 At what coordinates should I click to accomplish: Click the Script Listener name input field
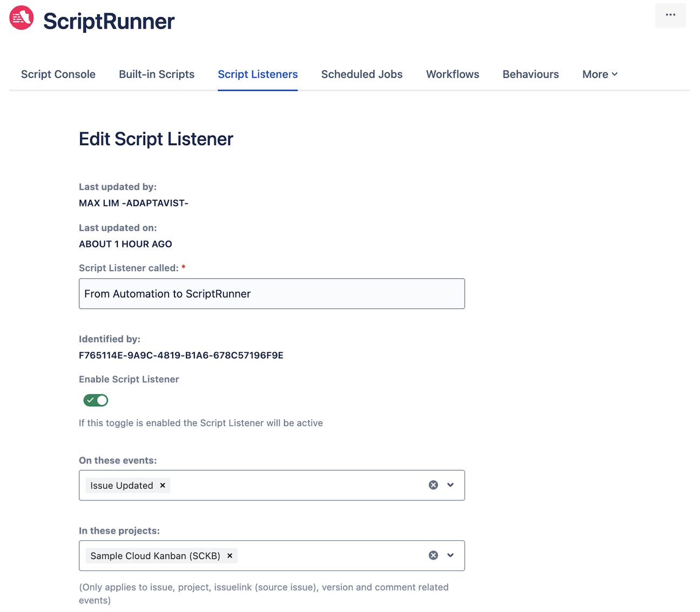click(x=272, y=293)
